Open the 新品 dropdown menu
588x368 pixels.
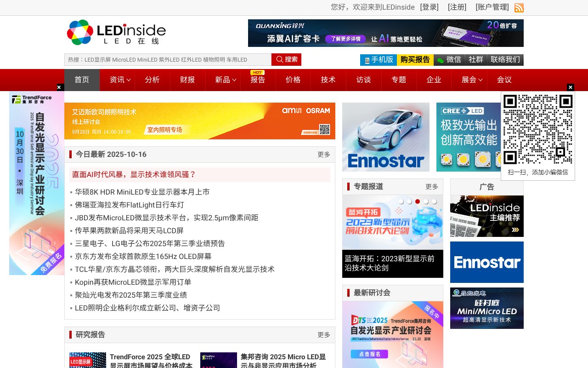pos(223,80)
